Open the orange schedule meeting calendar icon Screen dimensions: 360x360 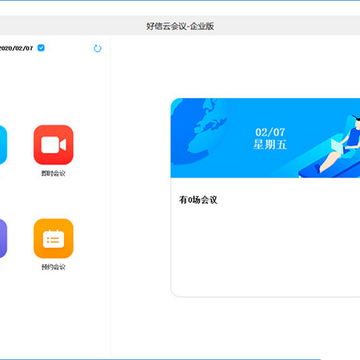click(x=53, y=239)
